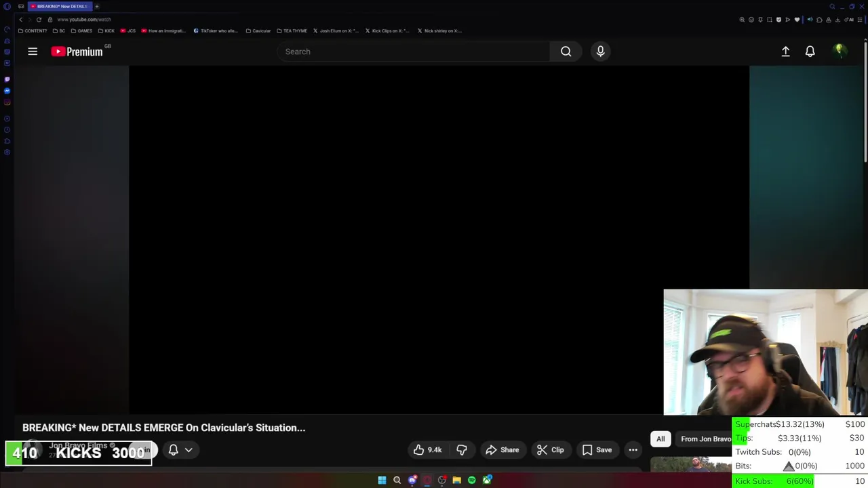Click the video title text
This screenshot has height=488, width=868.
164,428
